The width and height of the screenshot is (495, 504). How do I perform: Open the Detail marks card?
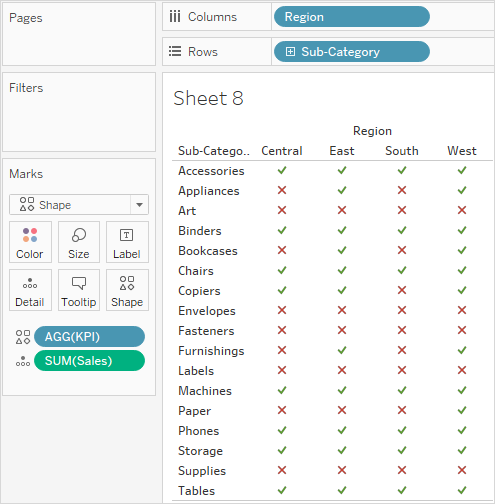pyautogui.click(x=30, y=290)
